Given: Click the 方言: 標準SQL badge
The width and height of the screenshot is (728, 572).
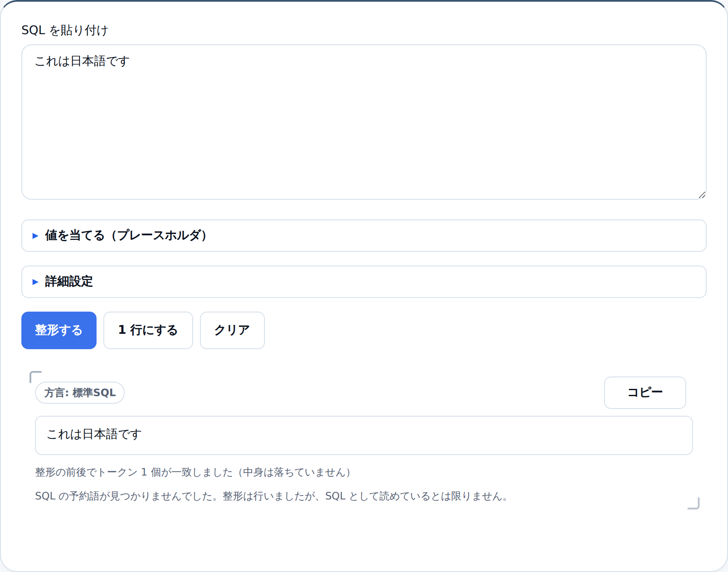Looking at the screenshot, I should (80, 393).
